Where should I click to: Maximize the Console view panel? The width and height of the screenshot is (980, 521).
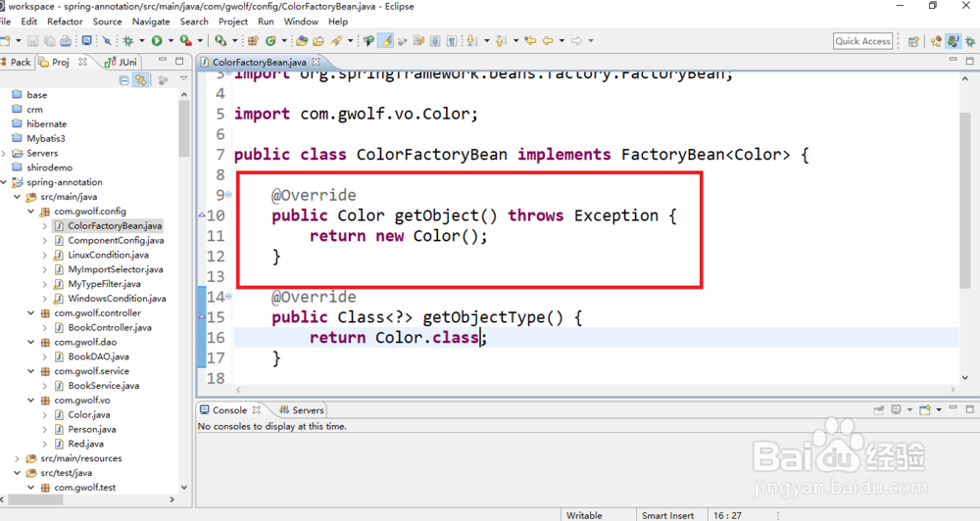tap(970, 409)
